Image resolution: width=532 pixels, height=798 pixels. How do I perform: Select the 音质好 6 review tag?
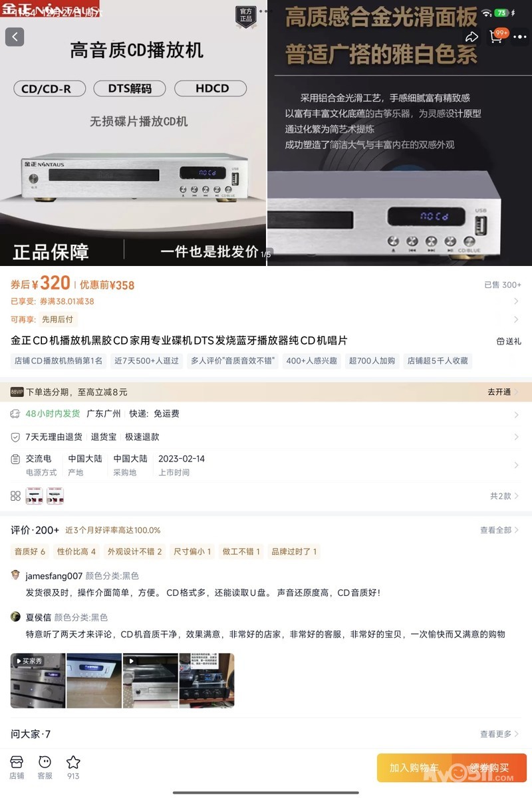tap(30, 551)
